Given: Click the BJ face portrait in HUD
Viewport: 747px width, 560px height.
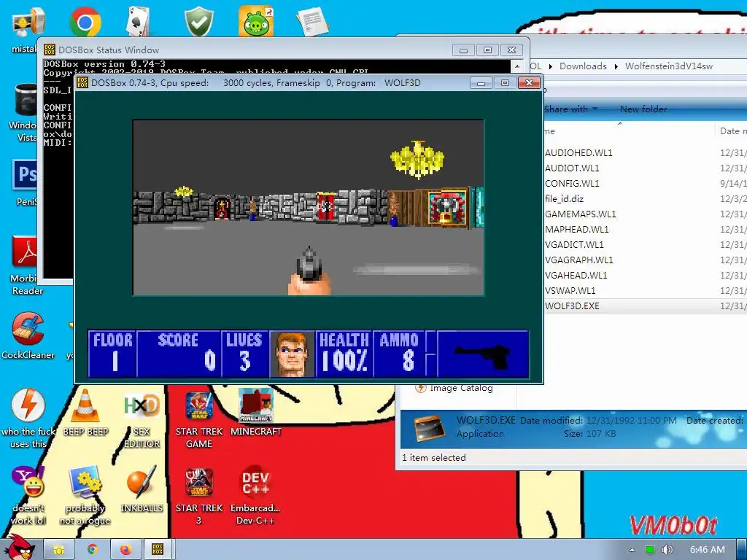Looking at the screenshot, I should 292,354.
